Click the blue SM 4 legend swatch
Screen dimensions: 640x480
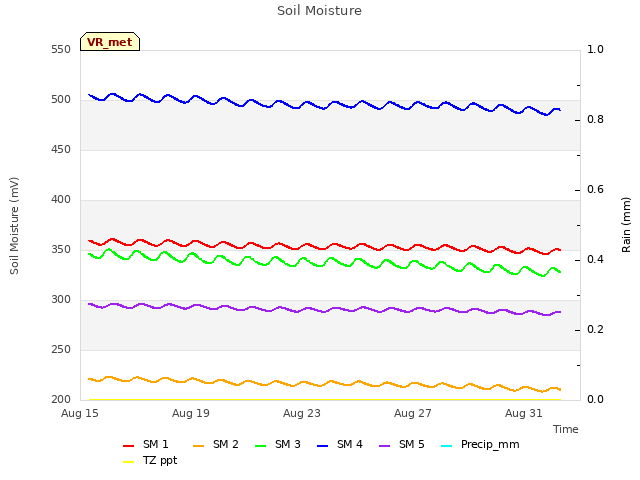pyautogui.click(x=322, y=446)
